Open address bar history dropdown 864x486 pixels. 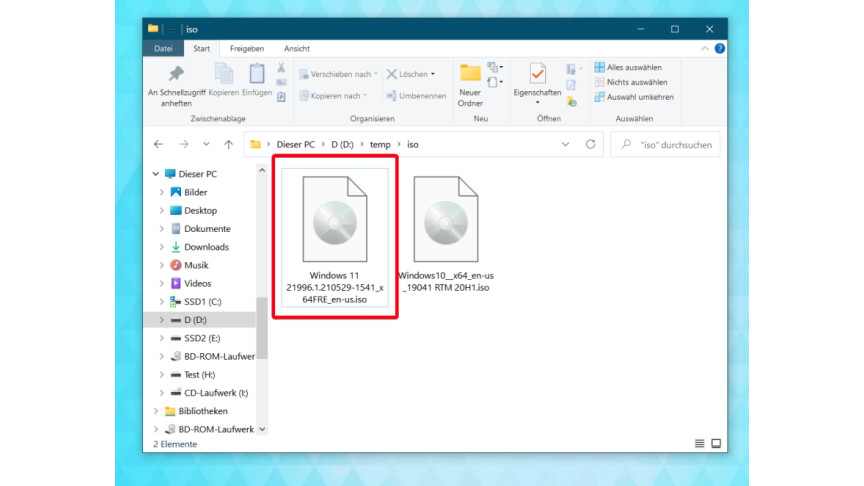[x=565, y=144]
